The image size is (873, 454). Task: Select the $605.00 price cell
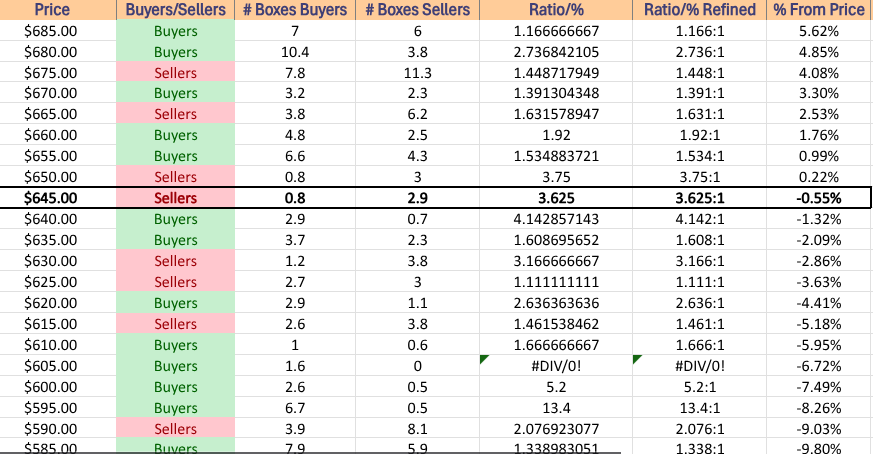tap(58, 366)
